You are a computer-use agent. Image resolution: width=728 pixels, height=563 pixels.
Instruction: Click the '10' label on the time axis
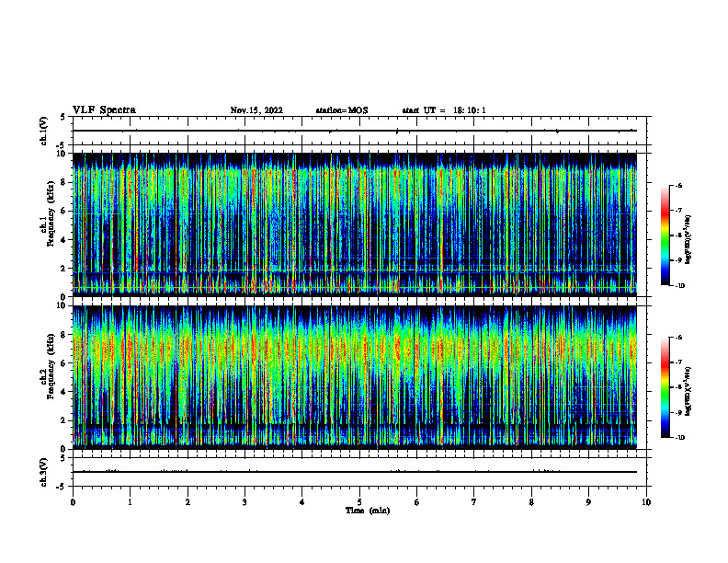click(646, 502)
